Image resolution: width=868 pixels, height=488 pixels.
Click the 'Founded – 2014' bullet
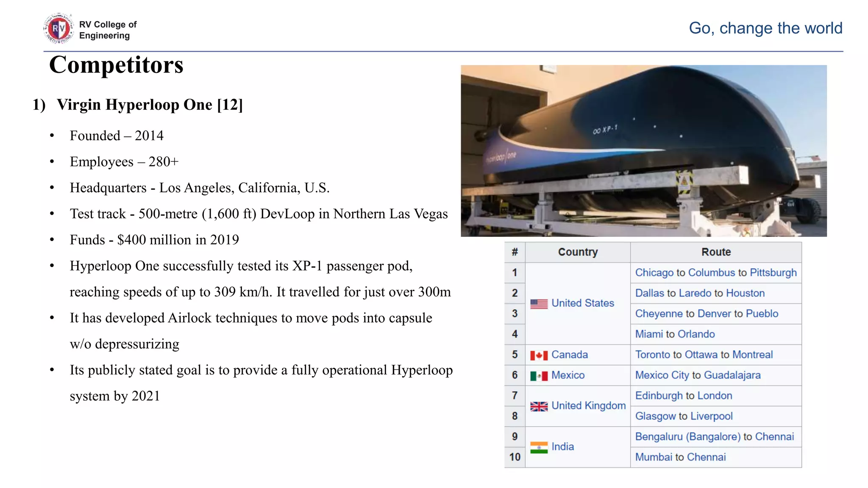pos(117,136)
